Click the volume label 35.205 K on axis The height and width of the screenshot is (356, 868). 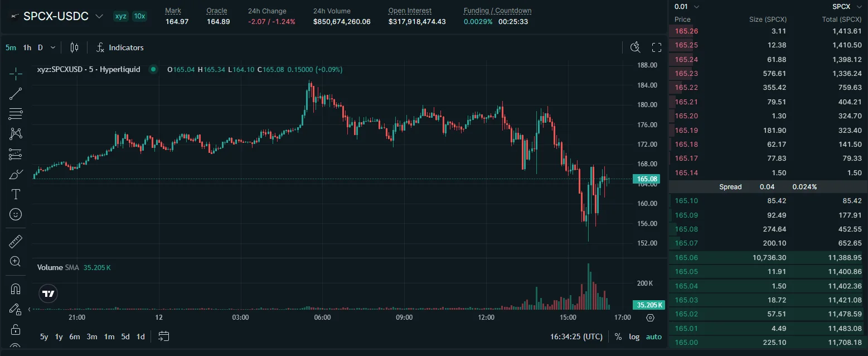pos(649,305)
